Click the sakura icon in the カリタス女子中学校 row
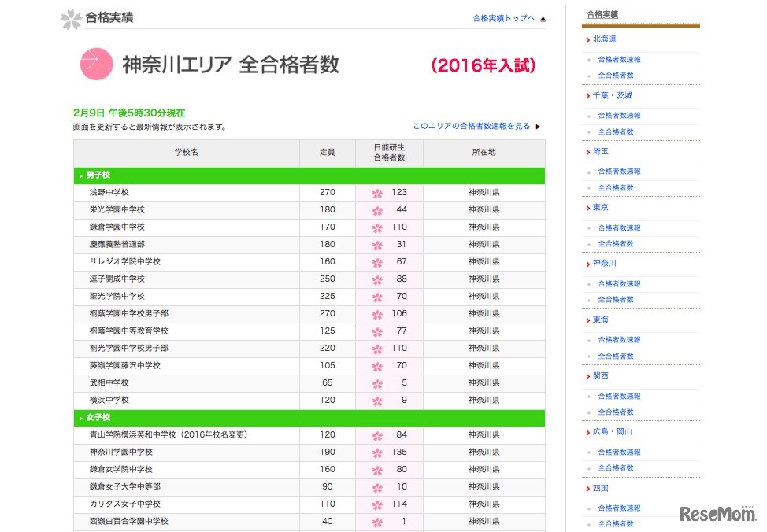 click(x=377, y=504)
